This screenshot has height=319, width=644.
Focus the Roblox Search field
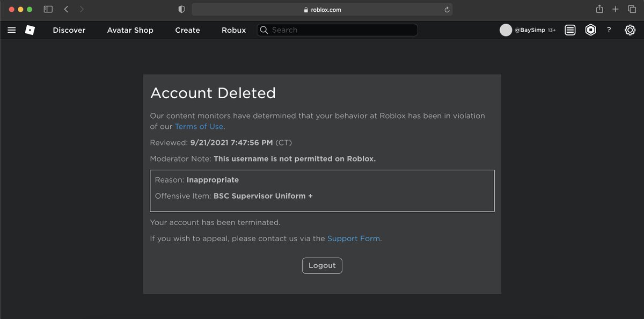pos(338,30)
